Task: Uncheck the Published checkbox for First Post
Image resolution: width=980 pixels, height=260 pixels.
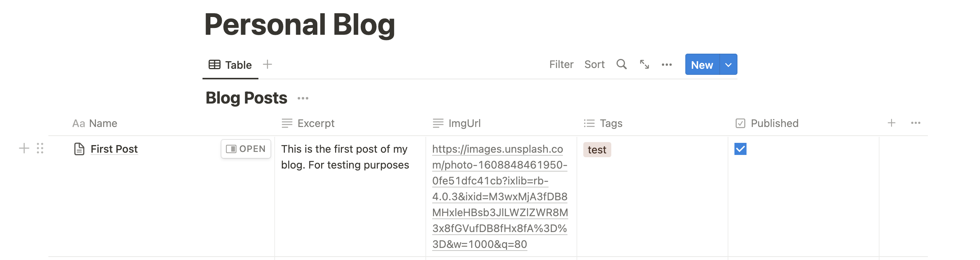Action: click(740, 149)
